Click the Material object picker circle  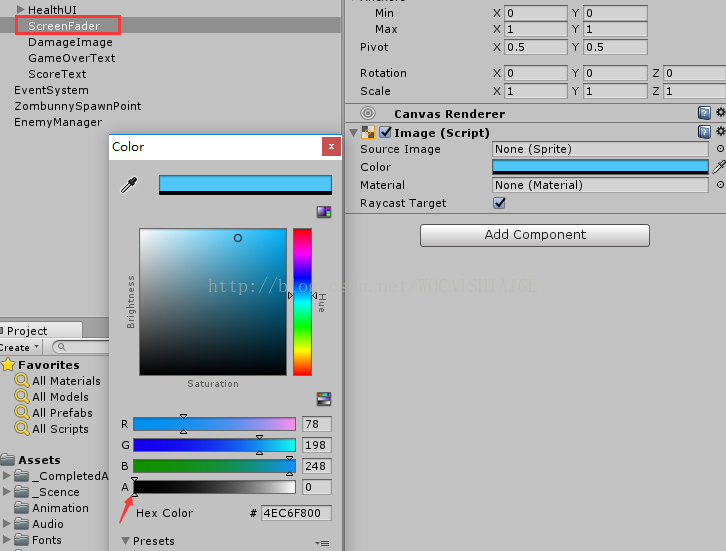720,185
